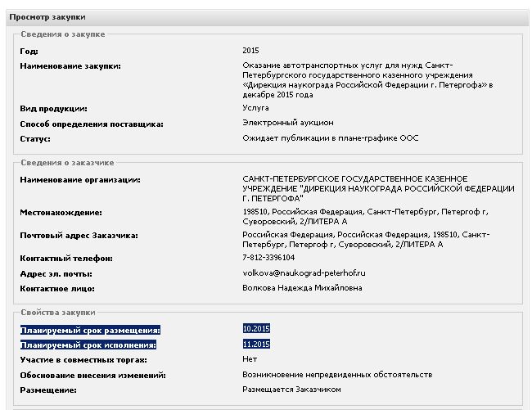Click the 'Планируемый срок размещения' label
532x410 pixels.
pyautogui.click(x=90, y=330)
